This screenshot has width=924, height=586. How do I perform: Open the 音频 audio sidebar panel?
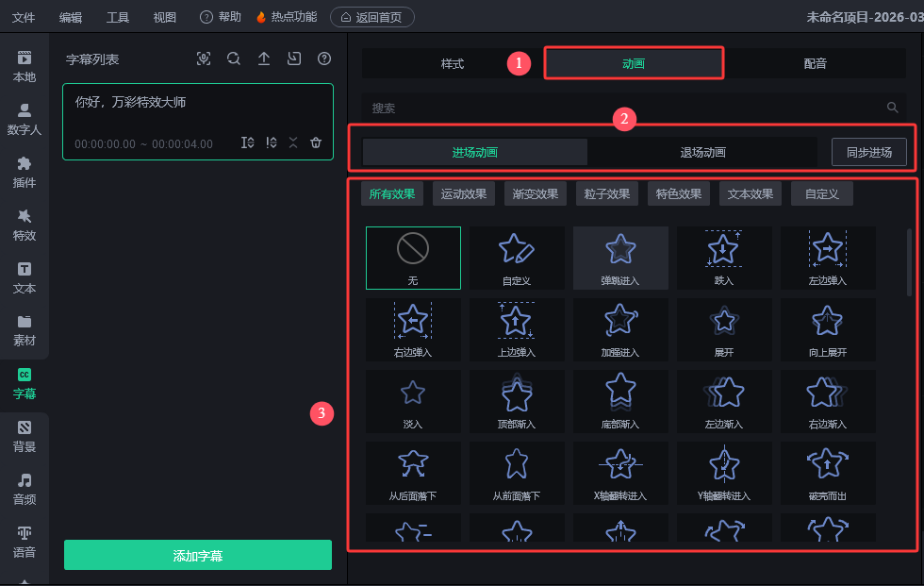pyautogui.click(x=25, y=489)
